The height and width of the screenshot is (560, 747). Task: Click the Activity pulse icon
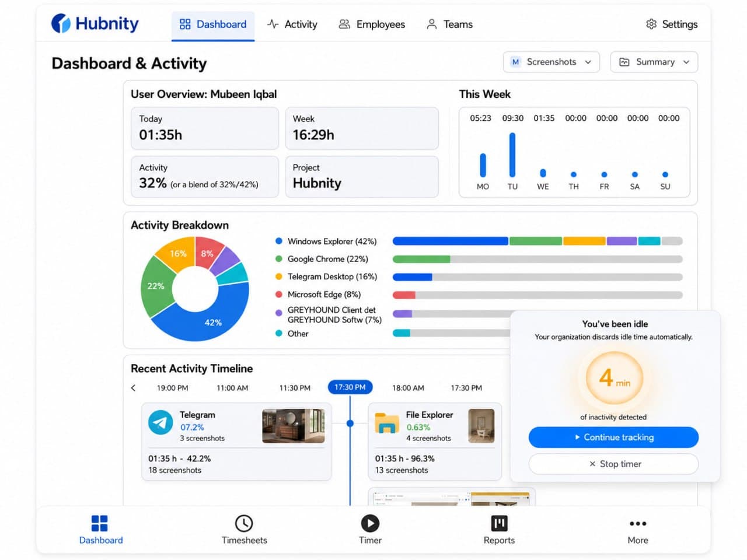pos(273,24)
